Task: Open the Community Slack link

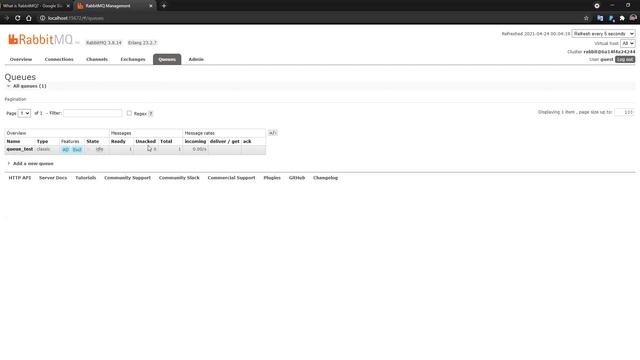Action: (179, 178)
